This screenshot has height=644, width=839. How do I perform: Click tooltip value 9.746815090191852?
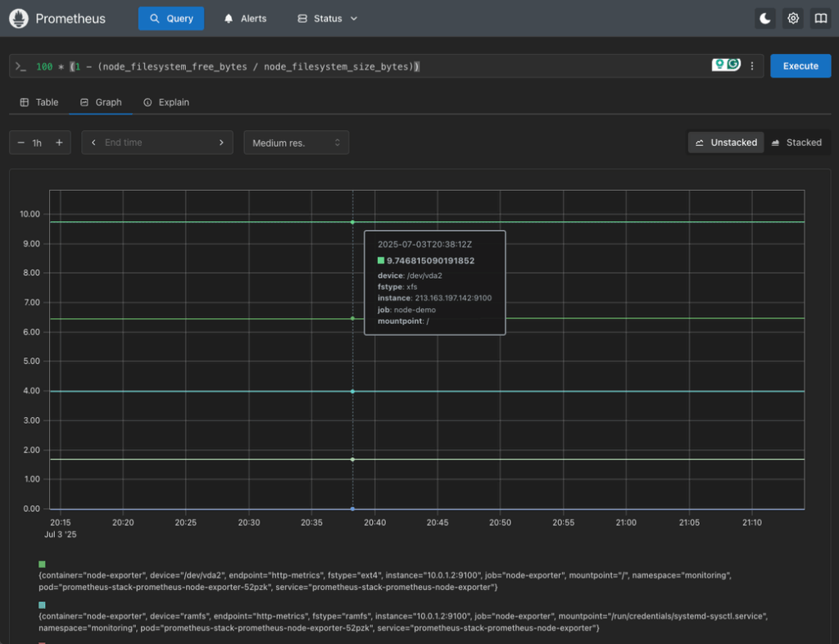click(x=431, y=261)
